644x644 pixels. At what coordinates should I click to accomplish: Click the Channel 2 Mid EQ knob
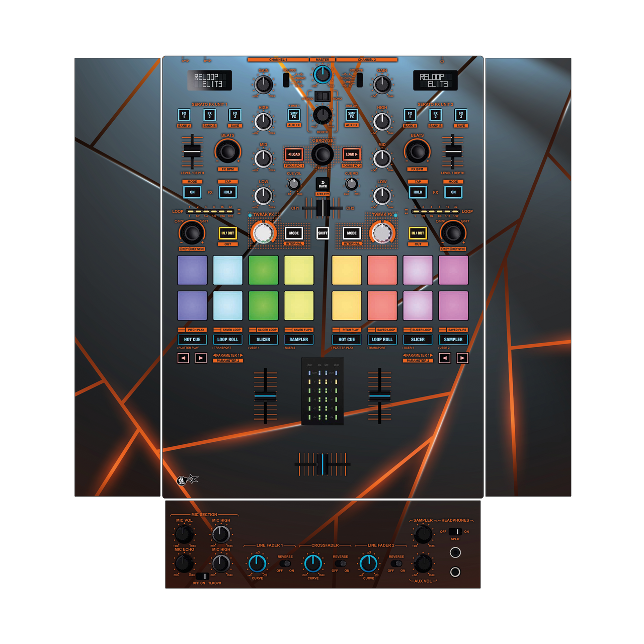click(382, 158)
